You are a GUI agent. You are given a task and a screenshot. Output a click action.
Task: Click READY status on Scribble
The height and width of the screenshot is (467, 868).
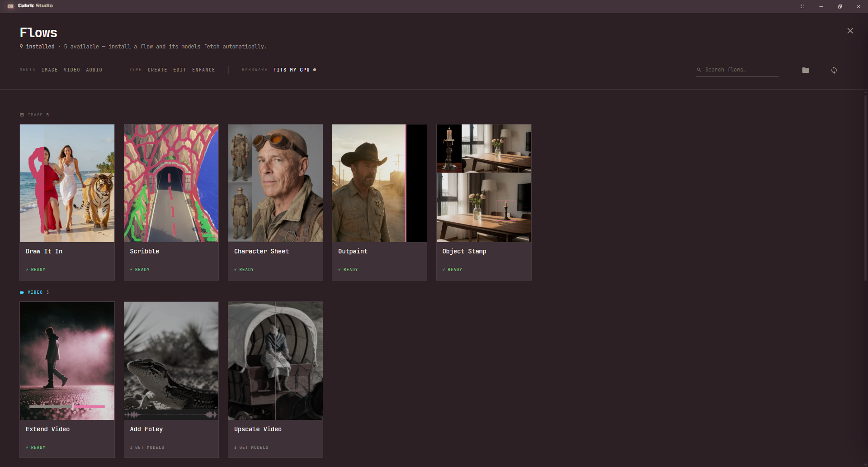[140, 270]
